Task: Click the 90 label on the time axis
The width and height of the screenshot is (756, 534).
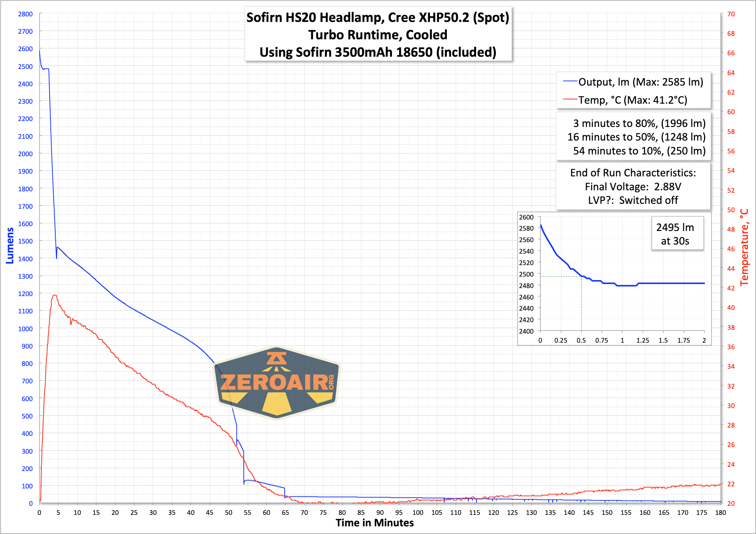Action: (380, 512)
